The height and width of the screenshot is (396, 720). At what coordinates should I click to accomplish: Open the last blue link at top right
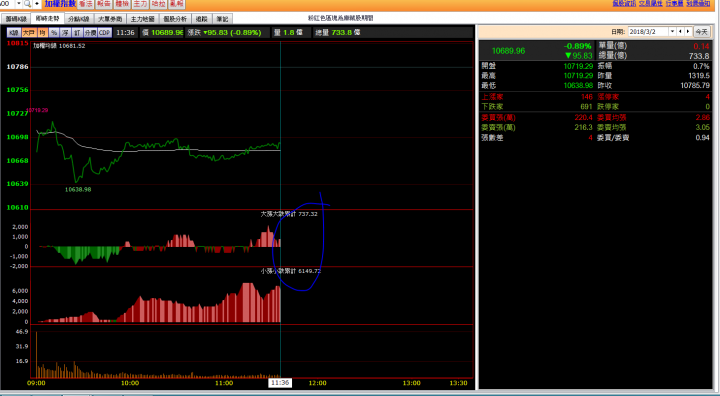tap(698, 3)
